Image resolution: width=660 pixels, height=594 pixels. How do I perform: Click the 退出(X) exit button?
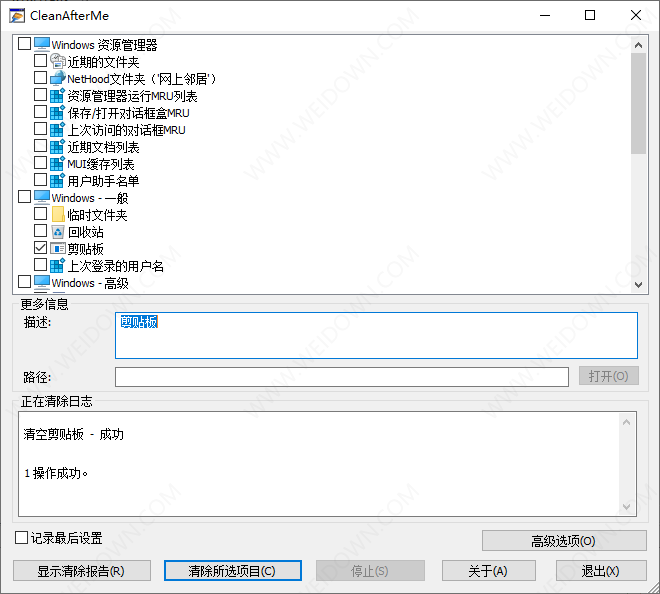click(x=601, y=571)
